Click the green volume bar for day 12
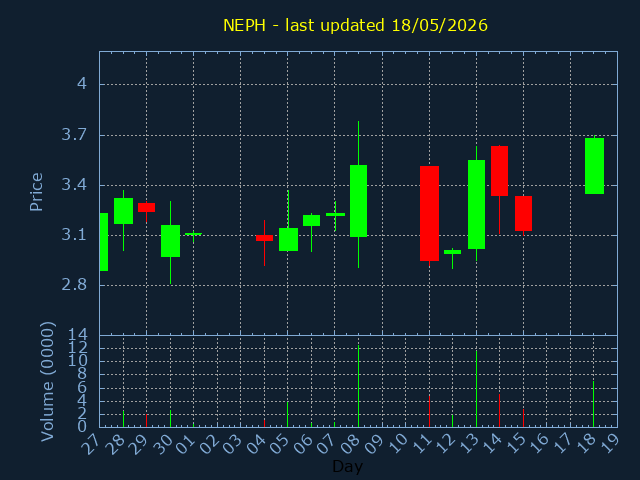 click(452, 420)
